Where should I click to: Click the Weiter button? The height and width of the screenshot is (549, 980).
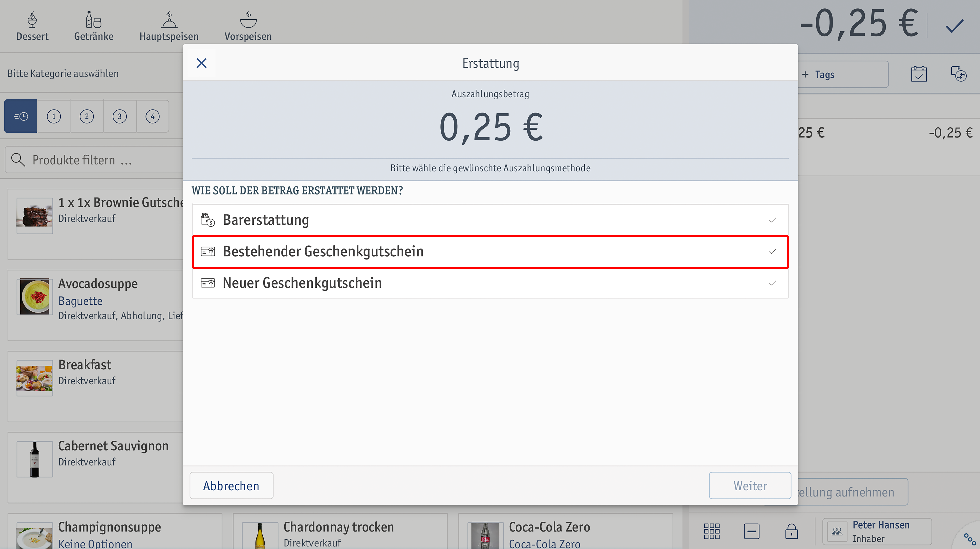750,486
